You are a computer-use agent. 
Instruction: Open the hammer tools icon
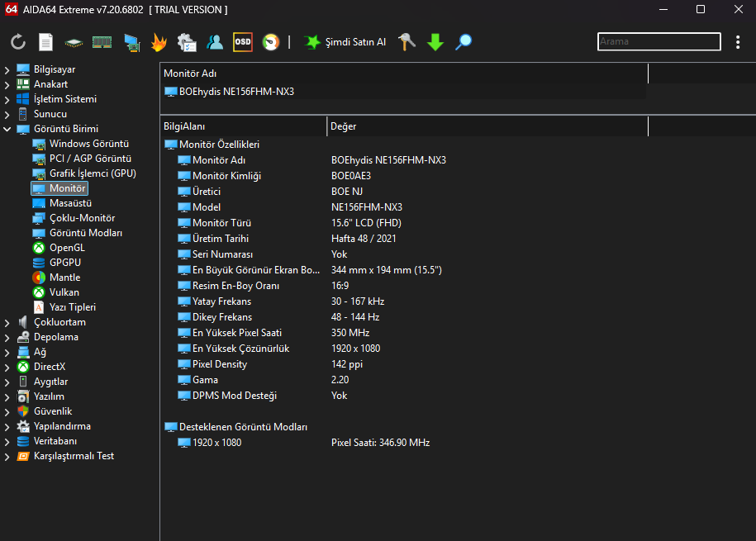407,42
